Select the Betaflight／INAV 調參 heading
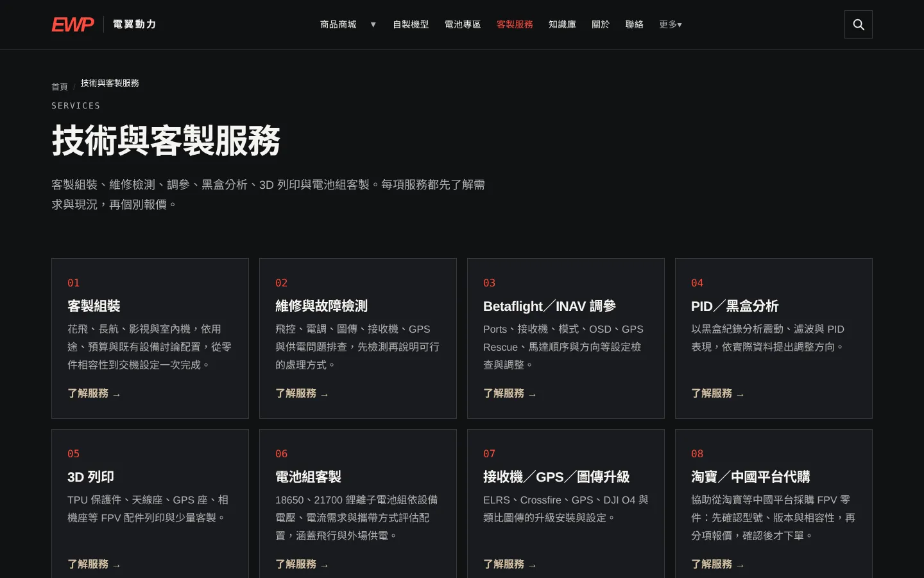The width and height of the screenshot is (924, 578). (x=549, y=306)
